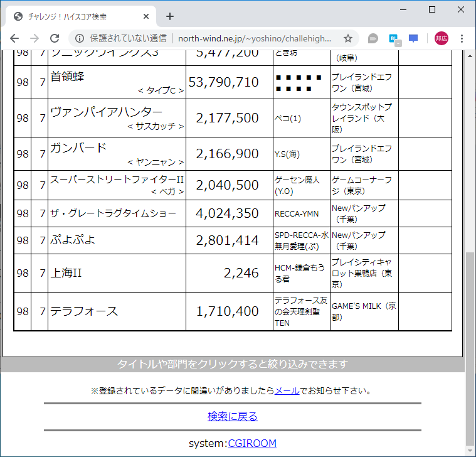Open the blue speech bubble extension
The height and width of the screenshot is (457, 476).
[x=413, y=38]
